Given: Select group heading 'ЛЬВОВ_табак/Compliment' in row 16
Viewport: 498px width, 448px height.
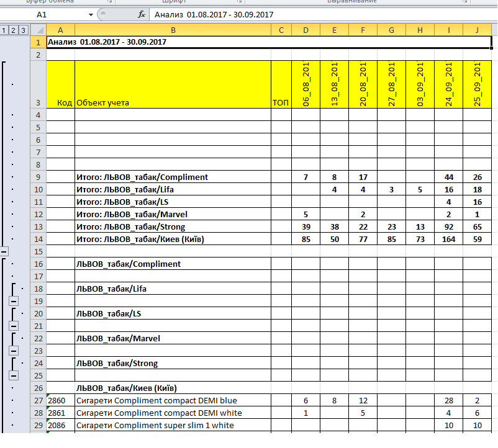Looking at the screenshot, I should coord(173,264).
